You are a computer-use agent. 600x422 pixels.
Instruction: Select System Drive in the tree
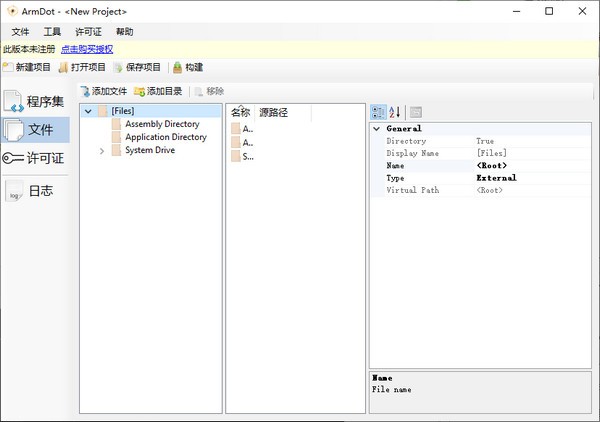(150, 150)
